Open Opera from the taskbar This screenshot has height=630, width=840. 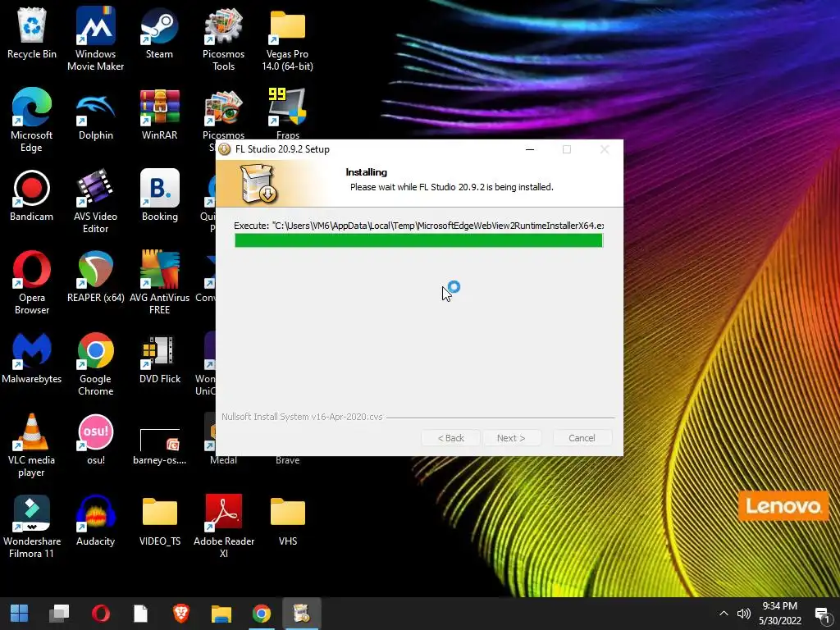tap(100, 614)
